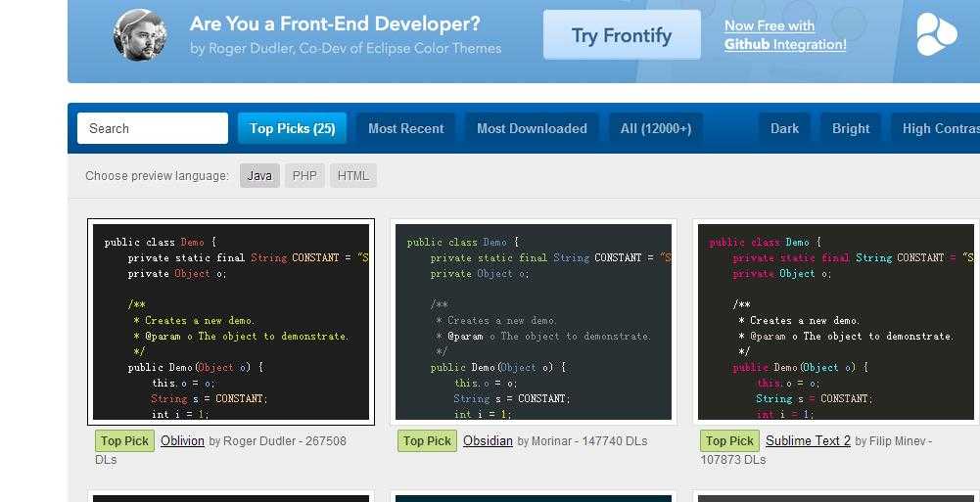The image size is (980, 502).
Task: Click 'by Filip Minev - 107873 DLs' text
Action: click(x=817, y=450)
